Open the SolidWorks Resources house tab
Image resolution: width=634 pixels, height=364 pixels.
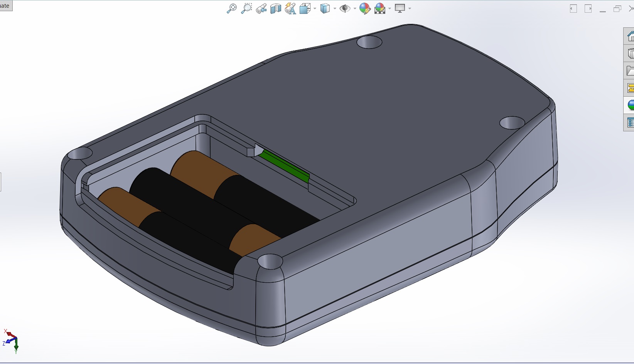pyautogui.click(x=629, y=36)
